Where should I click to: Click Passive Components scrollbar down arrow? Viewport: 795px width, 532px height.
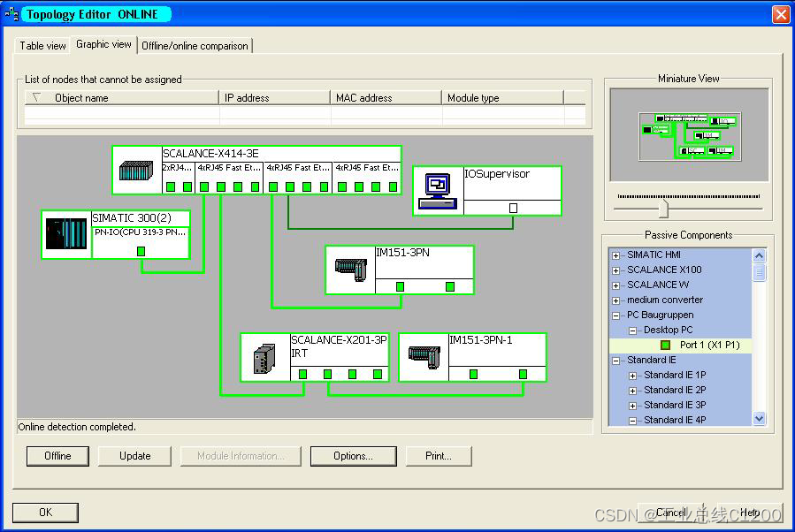[x=759, y=419]
